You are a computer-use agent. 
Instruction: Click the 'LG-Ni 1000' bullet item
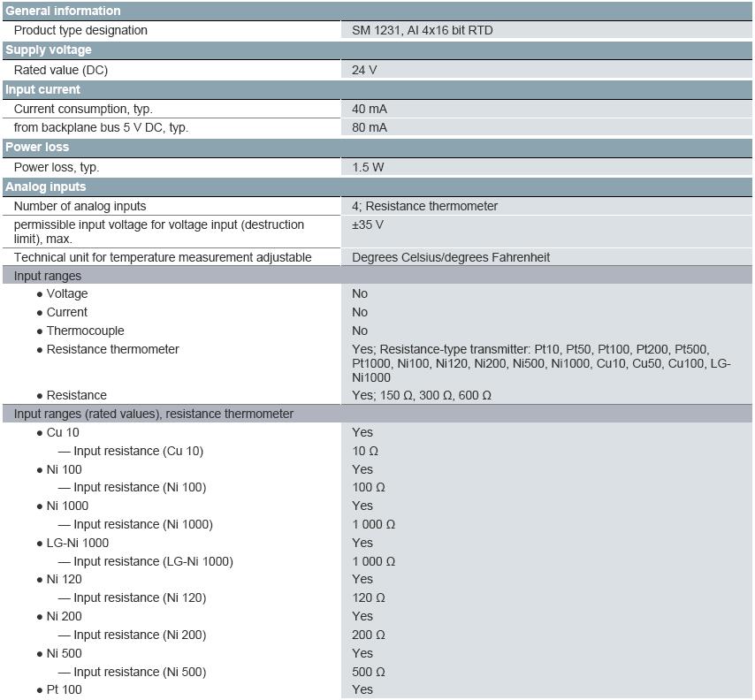click(72, 543)
